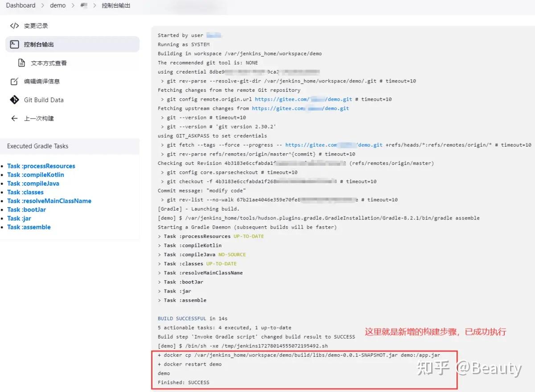Open Task :bootJar link

[x=27, y=209]
